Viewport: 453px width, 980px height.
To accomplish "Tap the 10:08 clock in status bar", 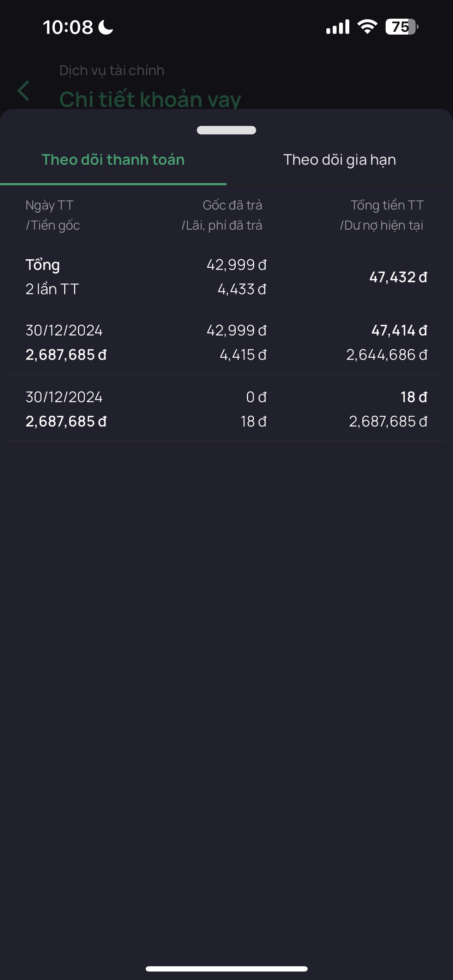I will point(68,27).
